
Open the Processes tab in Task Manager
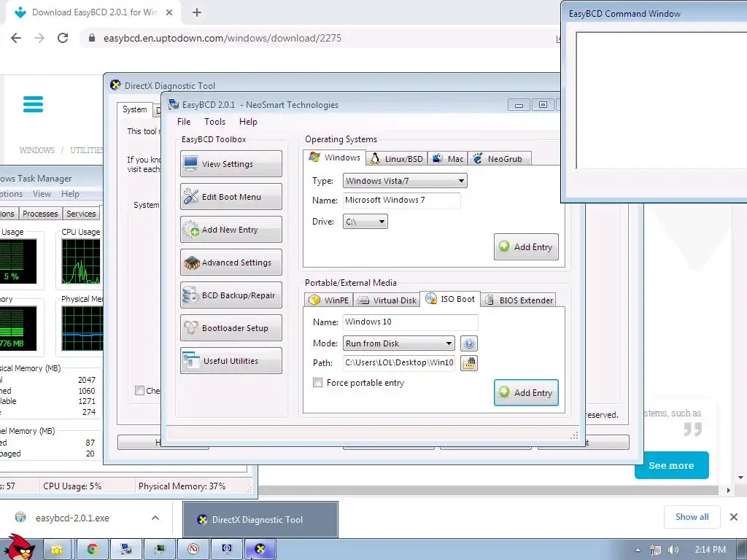[40, 214]
